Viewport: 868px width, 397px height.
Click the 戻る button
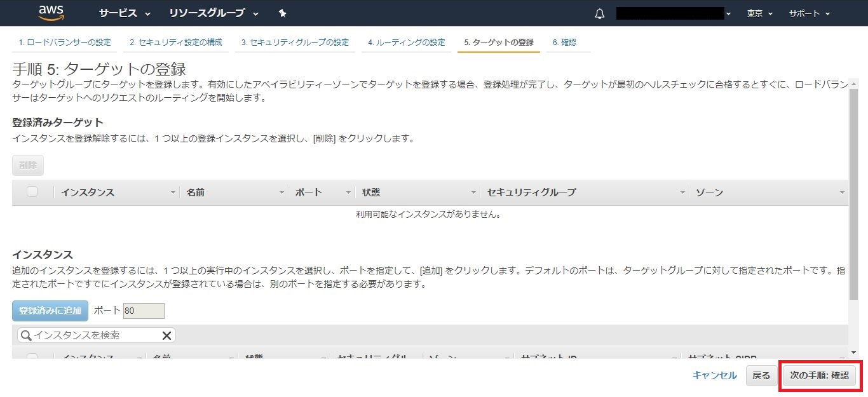tap(761, 375)
